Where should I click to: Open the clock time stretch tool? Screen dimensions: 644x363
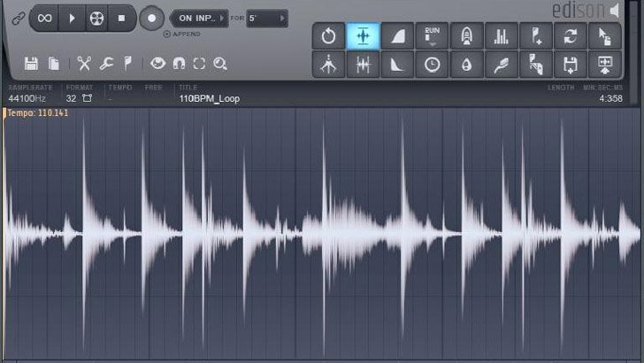(433, 66)
